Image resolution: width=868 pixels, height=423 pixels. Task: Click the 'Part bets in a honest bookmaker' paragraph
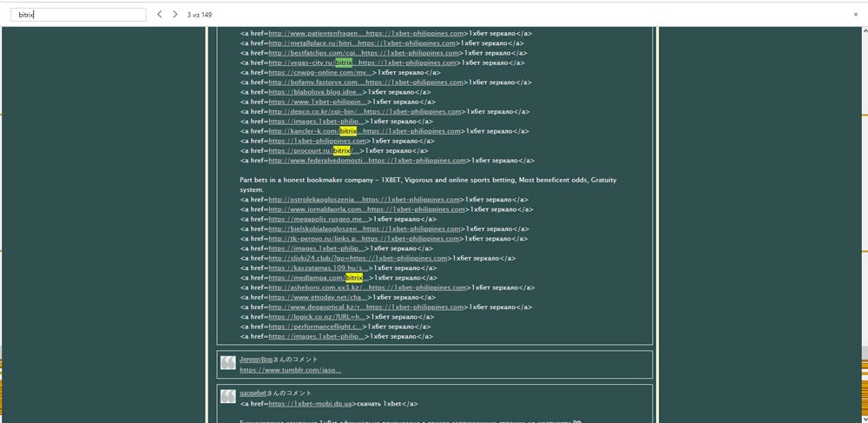[428, 185]
